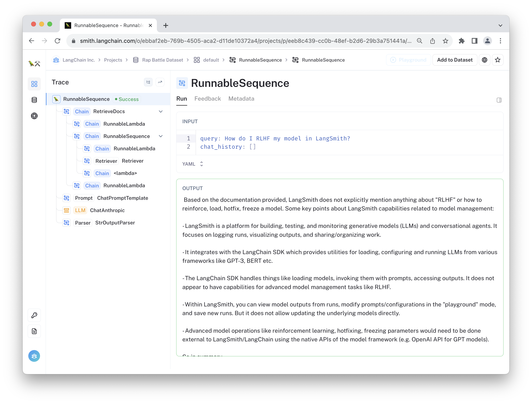The image size is (532, 404).
Task: Open the documentation page icon in sidebar
Action: click(34, 331)
